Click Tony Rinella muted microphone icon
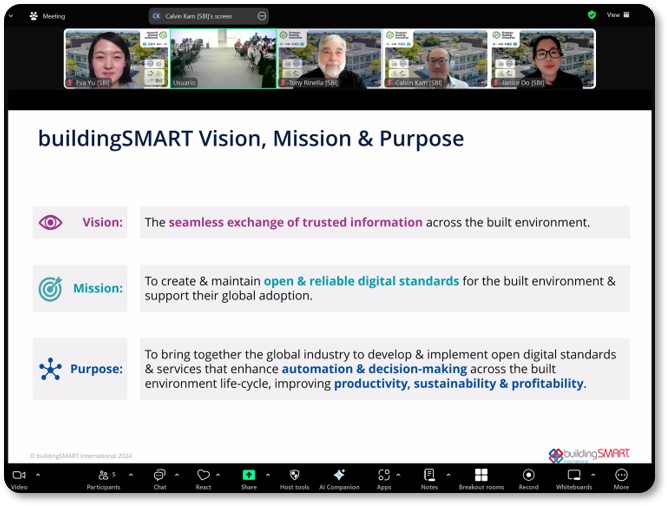 [283, 83]
